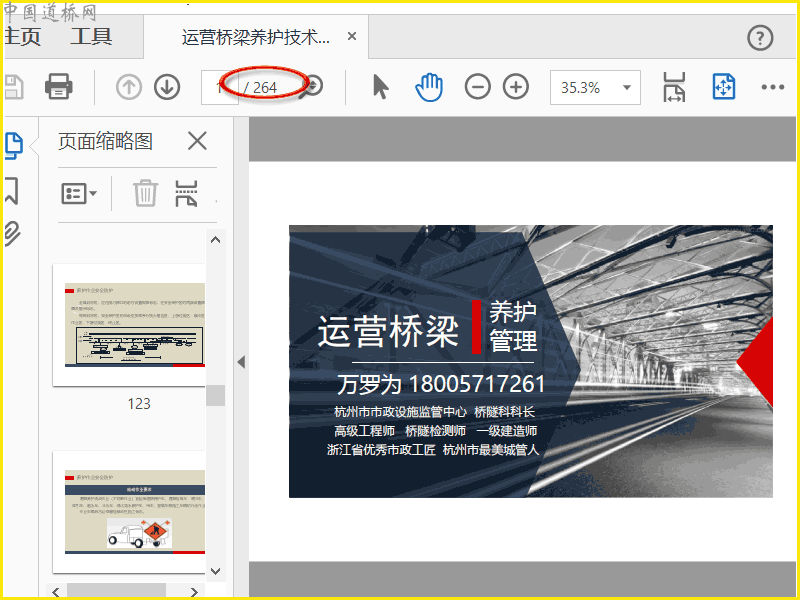Open the attachments paperclip sidebar icon

click(13, 234)
